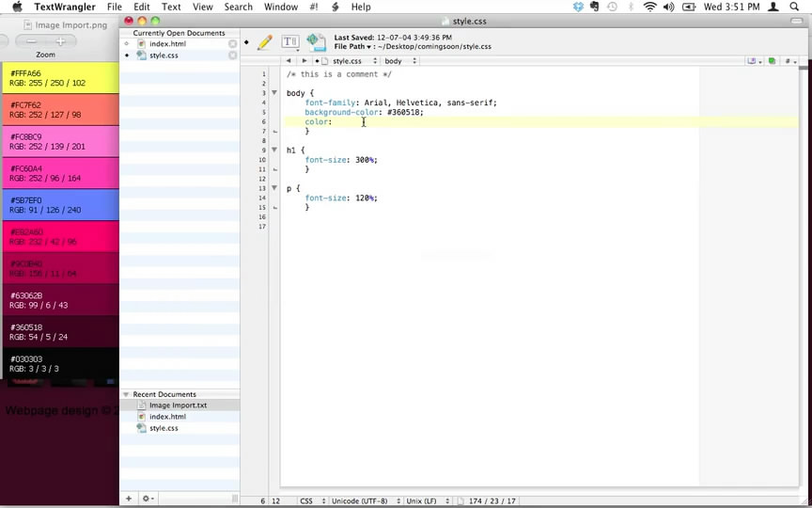The height and width of the screenshot is (508, 812).
Task: Collapse the p rule fold triangle
Action: 274,188
